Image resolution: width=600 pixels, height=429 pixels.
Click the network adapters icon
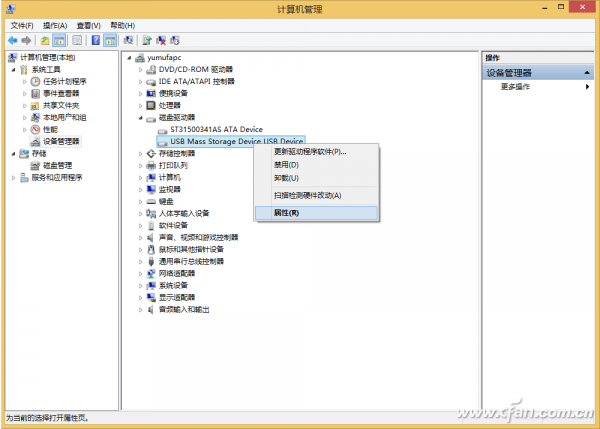tap(151, 273)
